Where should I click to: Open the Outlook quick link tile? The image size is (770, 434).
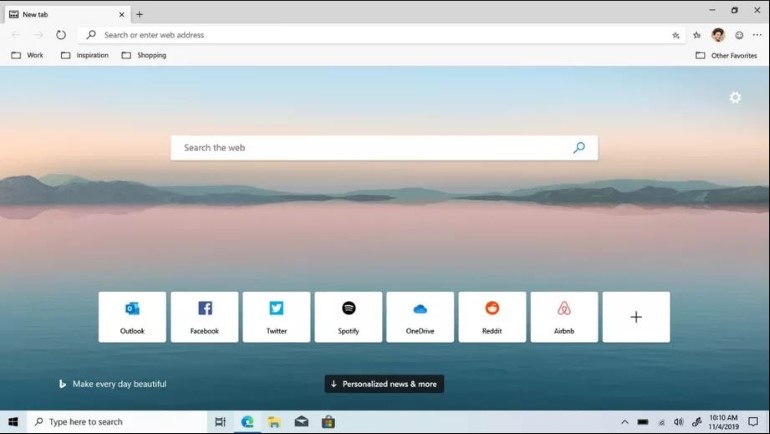coord(132,317)
